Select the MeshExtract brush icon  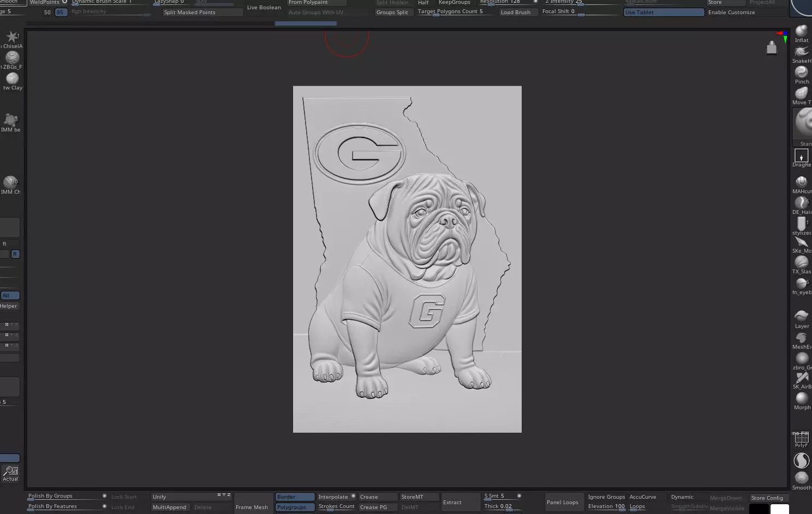pos(801,340)
